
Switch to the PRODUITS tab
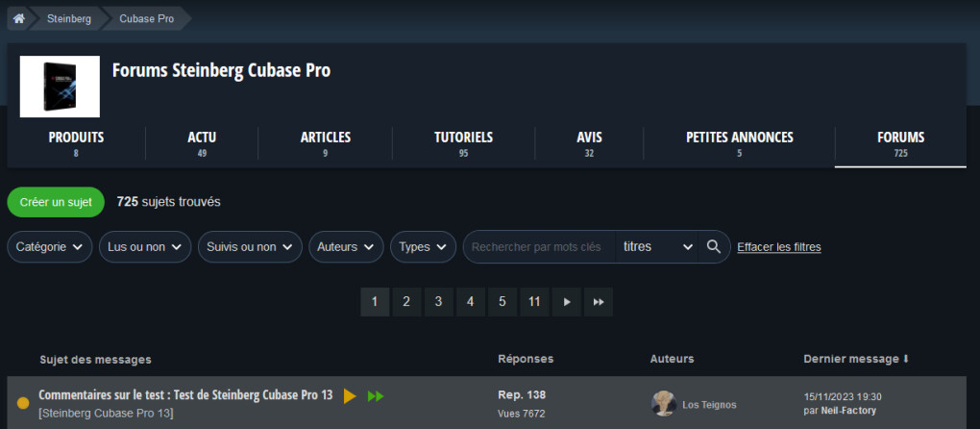(76, 144)
